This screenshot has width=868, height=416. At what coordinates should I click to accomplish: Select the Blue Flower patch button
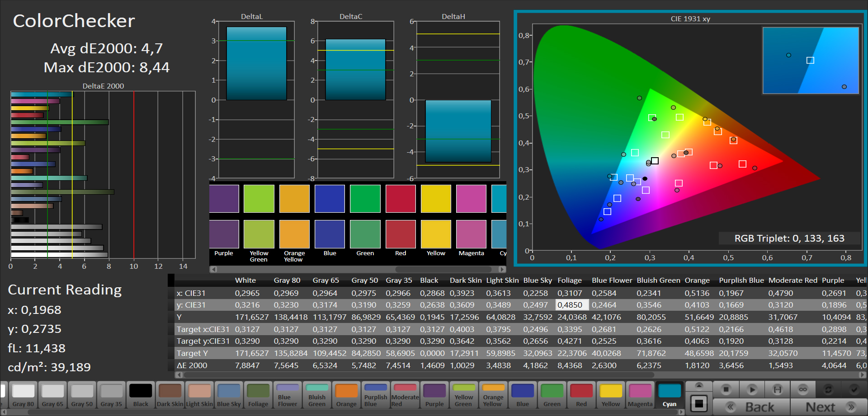tap(288, 395)
